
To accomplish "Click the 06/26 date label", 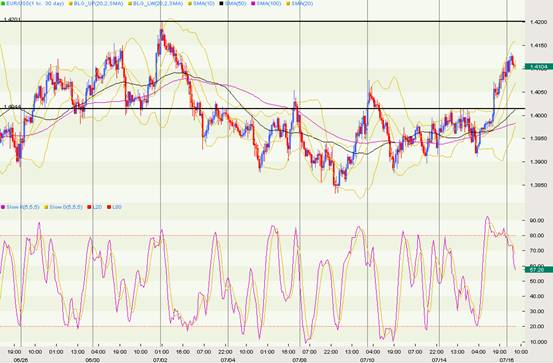I will click(x=21, y=360).
